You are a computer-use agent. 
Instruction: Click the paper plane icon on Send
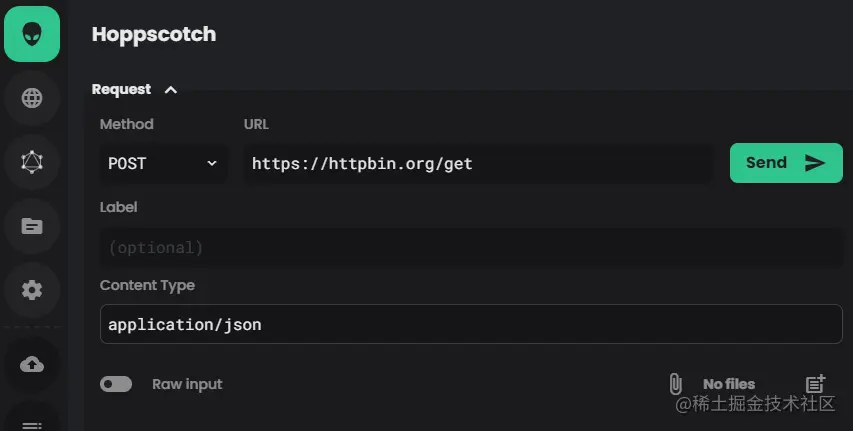point(815,163)
